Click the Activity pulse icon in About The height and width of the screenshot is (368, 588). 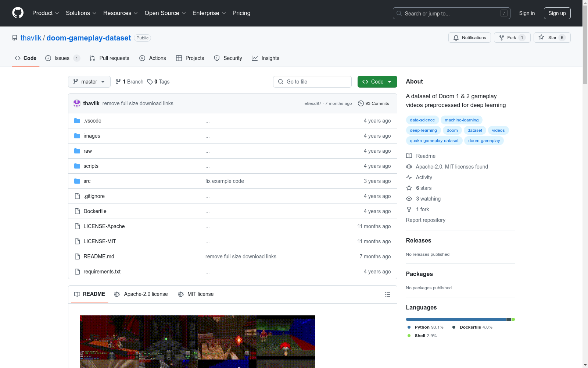tap(409, 177)
